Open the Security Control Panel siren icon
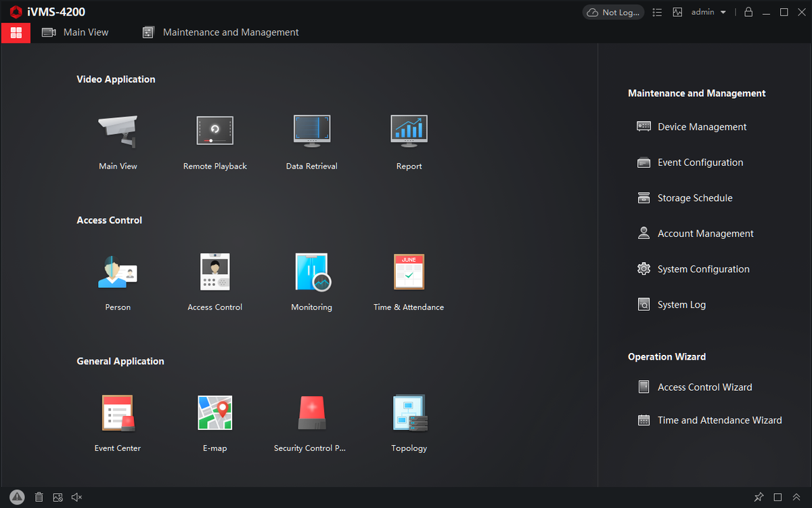 tap(312, 412)
